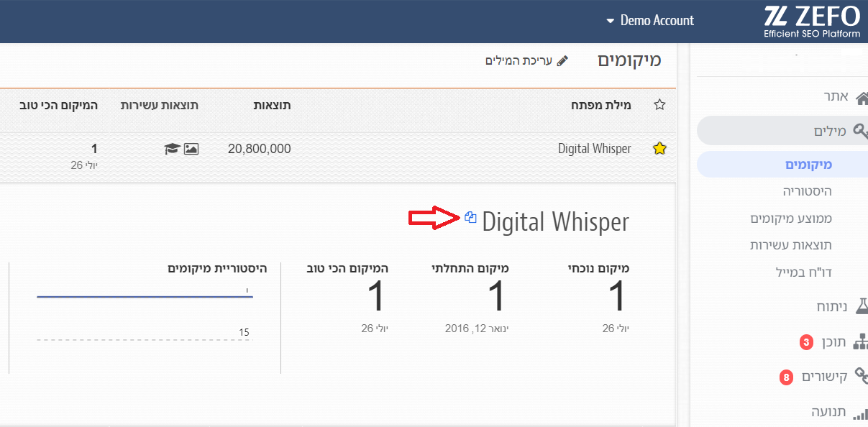868x427 pixels.
Task: Toggle the star in table header
Action: click(659, 105)
